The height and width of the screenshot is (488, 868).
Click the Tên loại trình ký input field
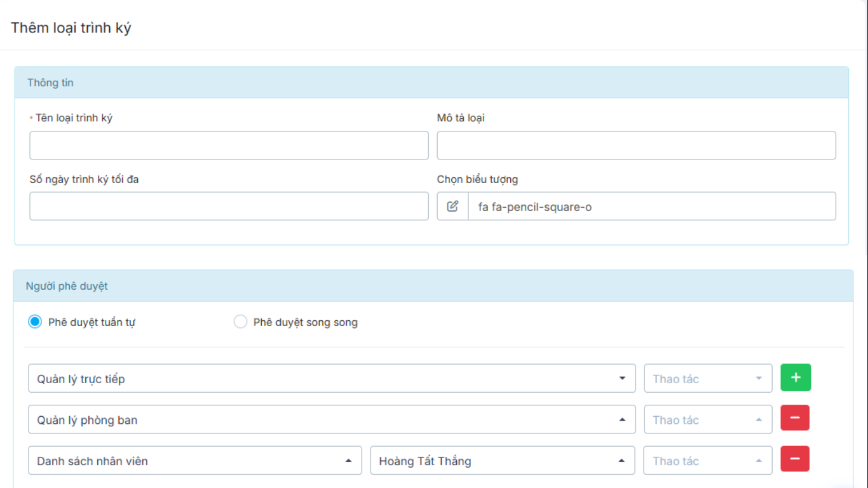(229, 146)
